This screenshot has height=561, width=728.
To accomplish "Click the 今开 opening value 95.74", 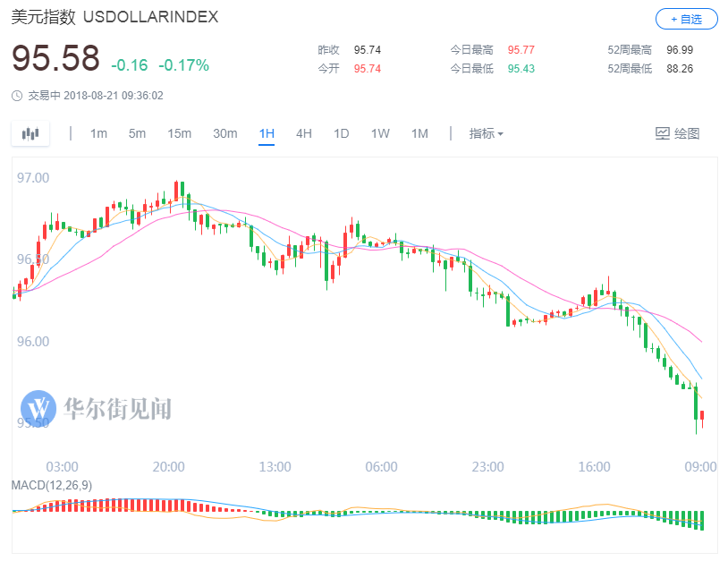I will 368,69.
